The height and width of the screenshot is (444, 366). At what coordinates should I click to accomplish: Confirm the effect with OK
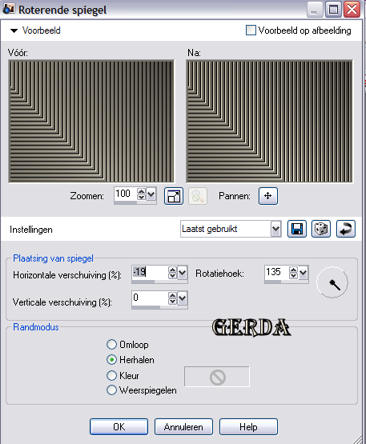(119, 427)
